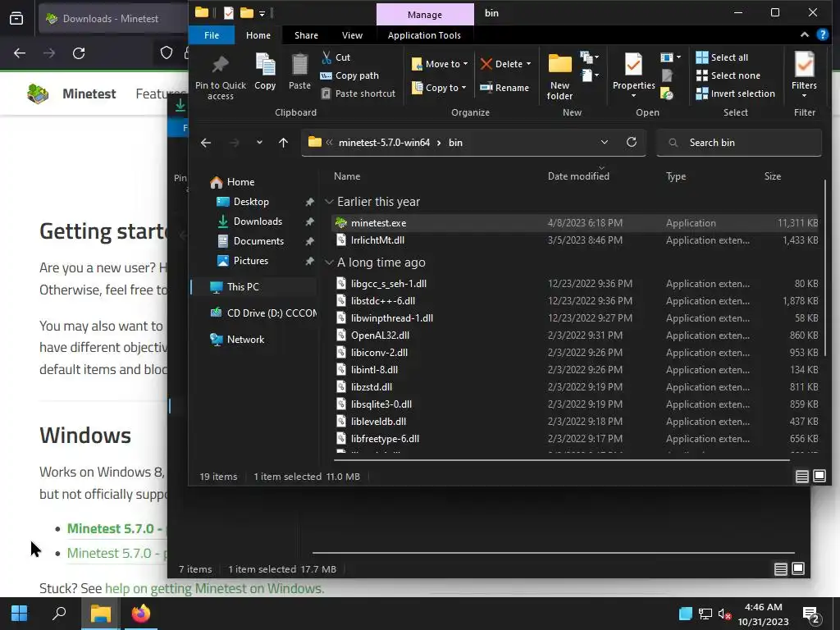Collapse Earlier this year group

[x=329, y=202]
